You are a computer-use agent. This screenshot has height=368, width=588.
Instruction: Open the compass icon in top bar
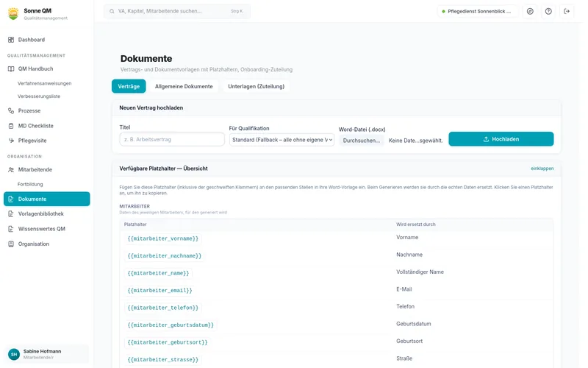[x=530, y=11]
